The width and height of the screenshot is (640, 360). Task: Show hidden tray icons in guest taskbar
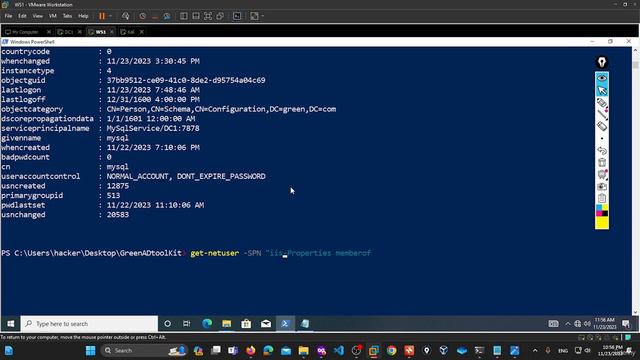point(567,324)
